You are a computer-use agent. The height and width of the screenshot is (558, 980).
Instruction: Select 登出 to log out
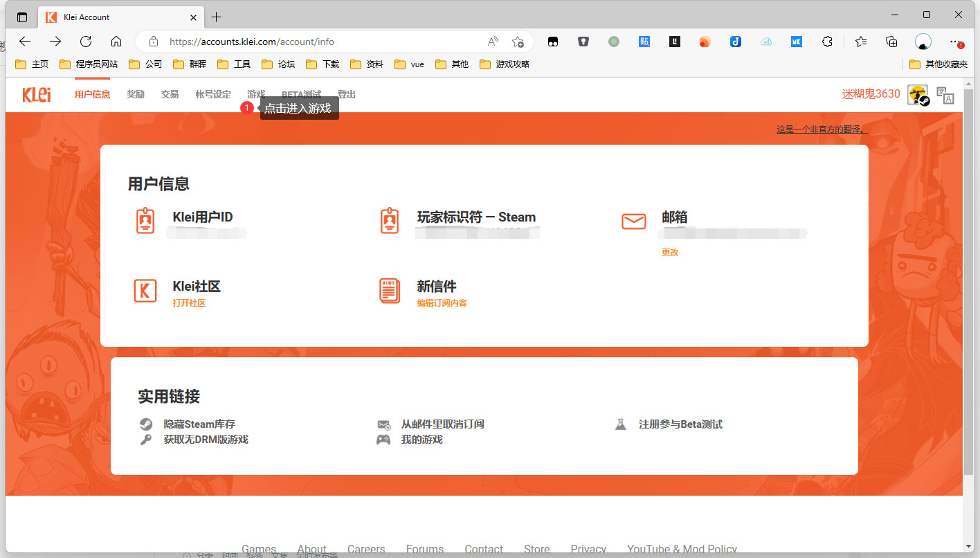pos(346,95)
